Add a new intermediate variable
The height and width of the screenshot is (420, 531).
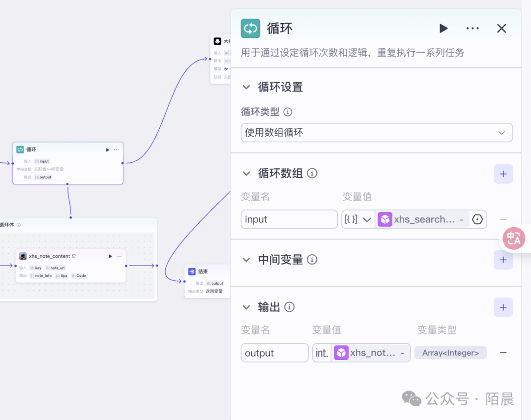coord(503,260)
